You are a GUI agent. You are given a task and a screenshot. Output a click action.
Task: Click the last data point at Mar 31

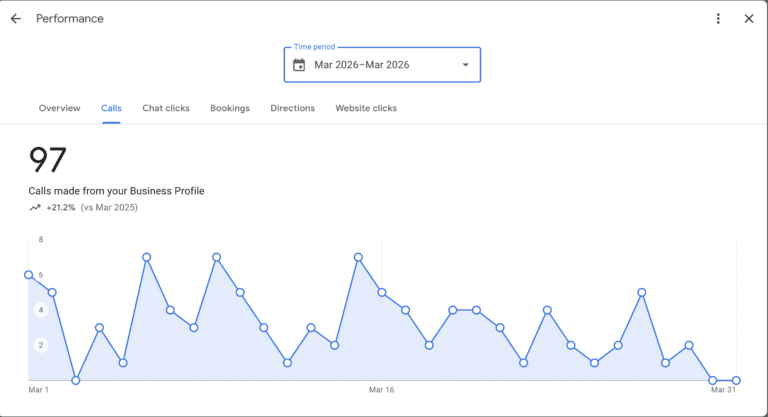736,380
